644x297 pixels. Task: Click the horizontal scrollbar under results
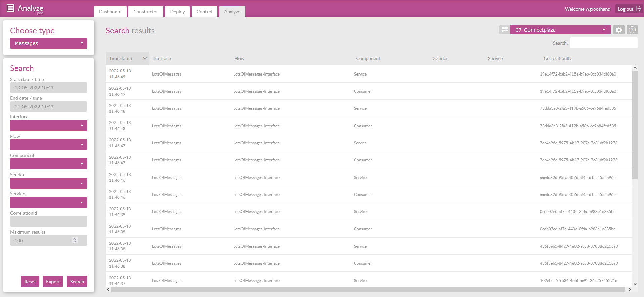pyautogui.click(x=368, y=289)
